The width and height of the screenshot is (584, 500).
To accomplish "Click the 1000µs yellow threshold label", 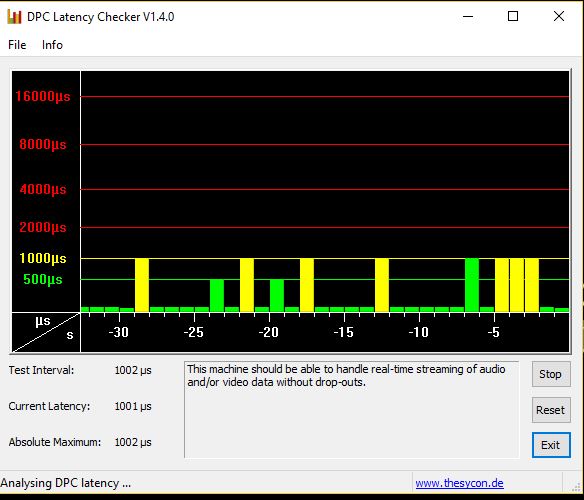I will 43,258.
